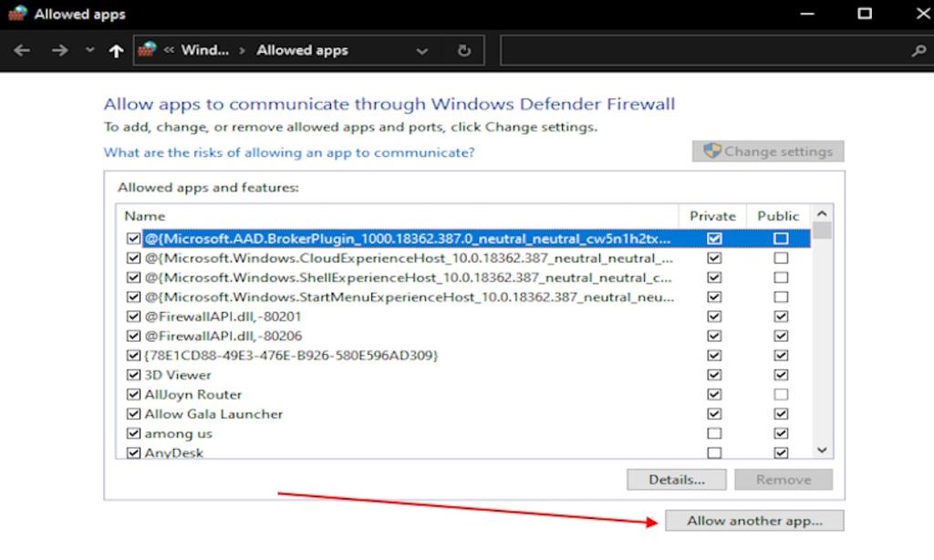Screen dimensions: 934x560
Task: Open the recent locations dropdown arrow
Action: point(89,51)
